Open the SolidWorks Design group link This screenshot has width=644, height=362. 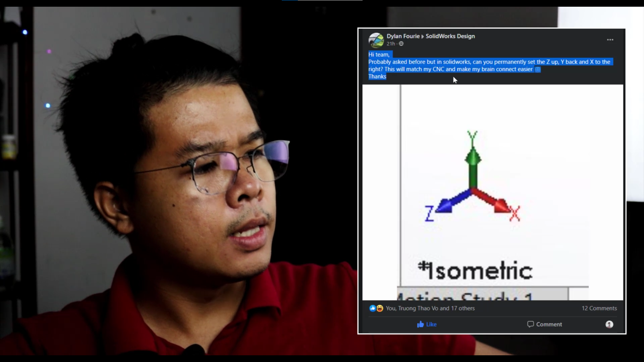point(450,36)
